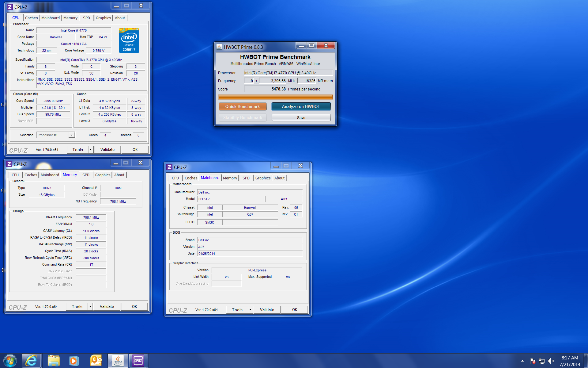Open the Outlook icon in the taskbar

click(96, 361)
